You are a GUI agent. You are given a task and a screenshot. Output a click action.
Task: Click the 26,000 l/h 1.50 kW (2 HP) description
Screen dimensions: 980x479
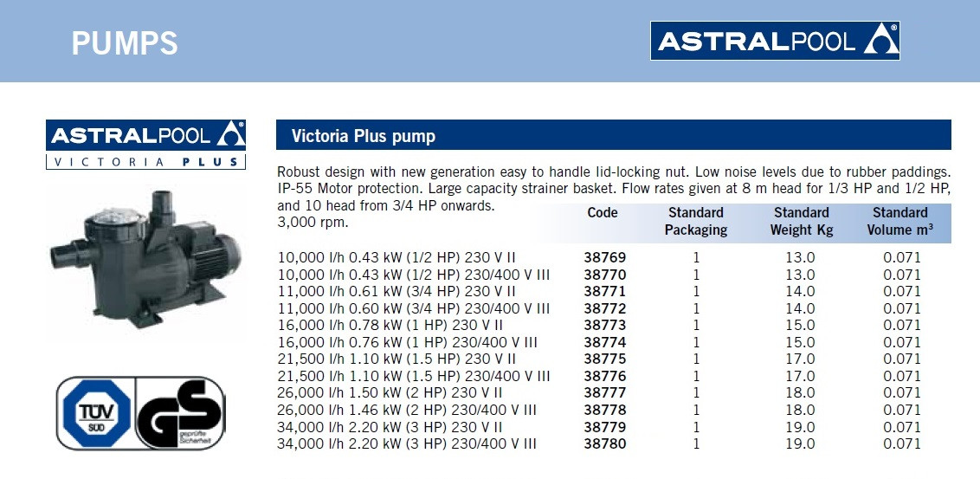[397, 393]
